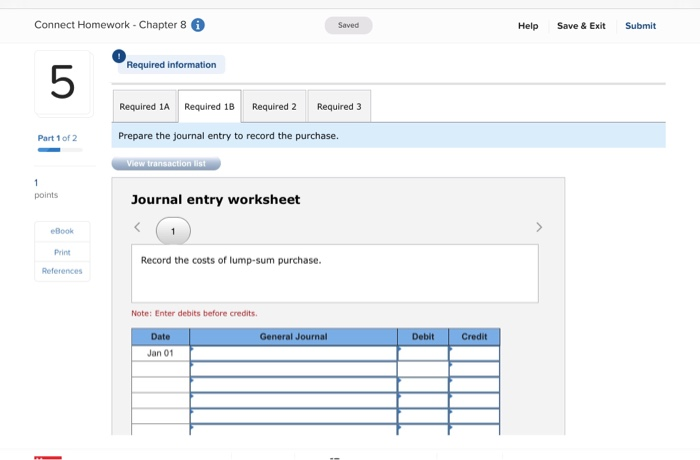Image resolution: width=700 pixels, height=460 pixels.
Task: Click the Credit field in second row
Action: [x=474, y=369]
